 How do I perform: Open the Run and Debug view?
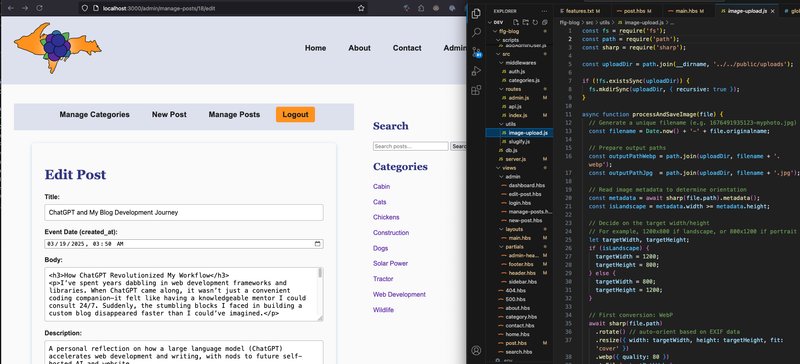pos(476,71)
